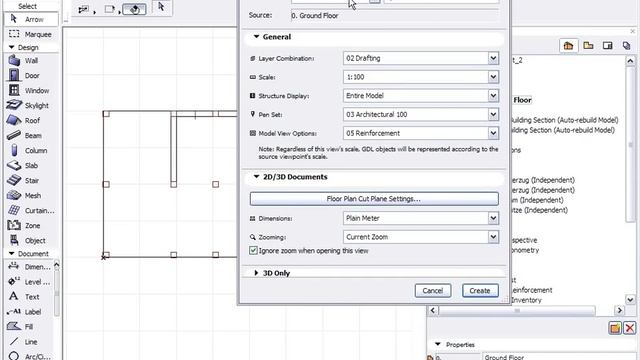Open Model View Options dropdown
The width and height of the screenshot is (640, 360).
click(x=421, y=133)
